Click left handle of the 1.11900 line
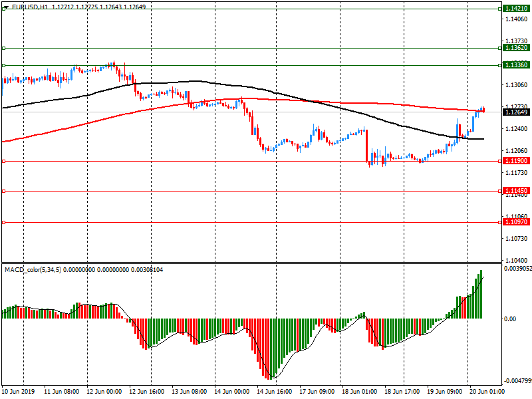Screen dimensions: 532x399 tap(4, 161)
